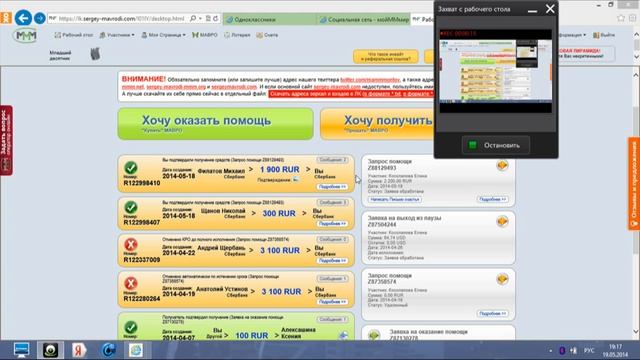Click red X icon of order R122337009
Image resolution: width=640 pixels, height=360 pixels.
pos(131,245)
